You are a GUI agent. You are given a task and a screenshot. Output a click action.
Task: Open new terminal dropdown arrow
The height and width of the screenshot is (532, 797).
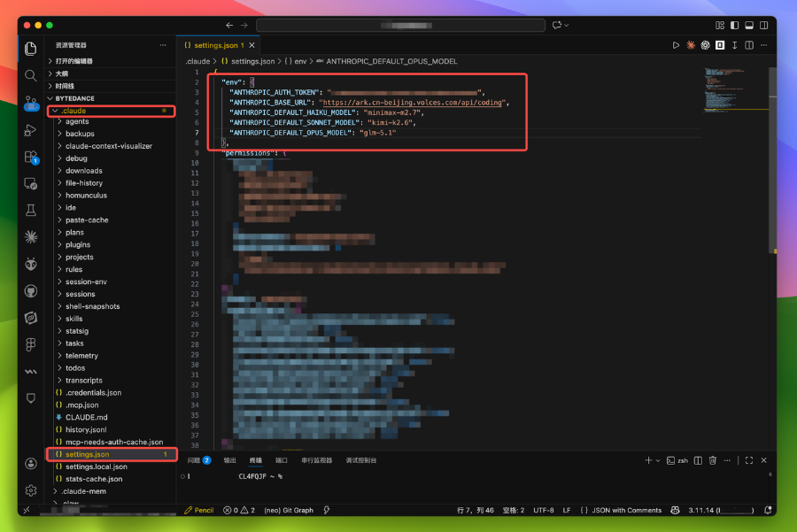point(658,460)
